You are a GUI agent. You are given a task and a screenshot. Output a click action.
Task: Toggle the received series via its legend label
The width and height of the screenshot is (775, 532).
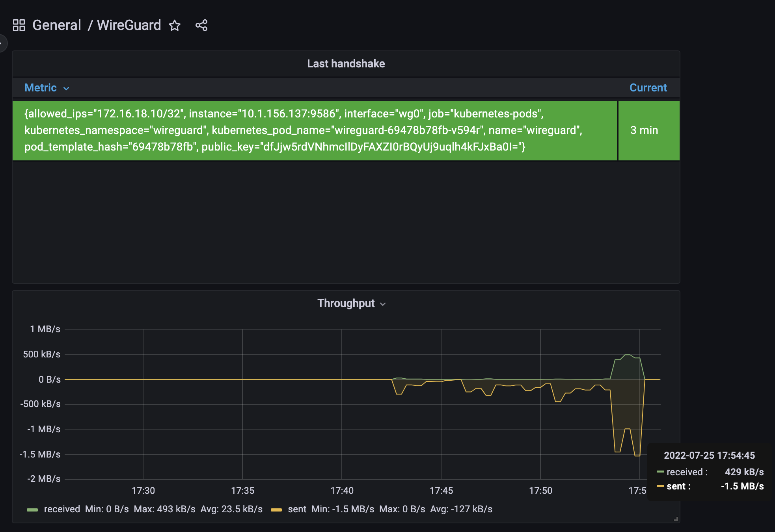pyautogui.click(x=62, y=509)
